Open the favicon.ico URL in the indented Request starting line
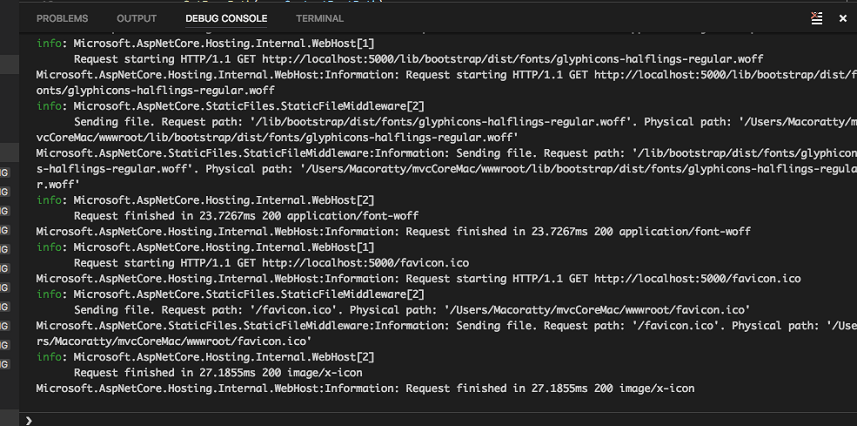Image resolution: width=857 pixels, height=426 pixels. pos(365,263)
